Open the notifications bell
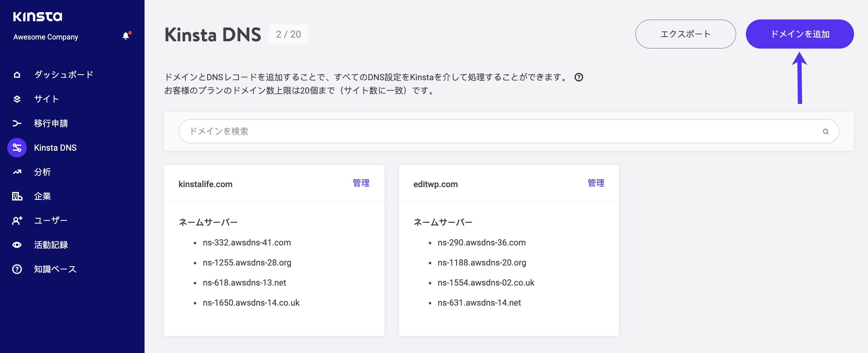The width and height of the screenshot is (868, 353). (126, 36)
